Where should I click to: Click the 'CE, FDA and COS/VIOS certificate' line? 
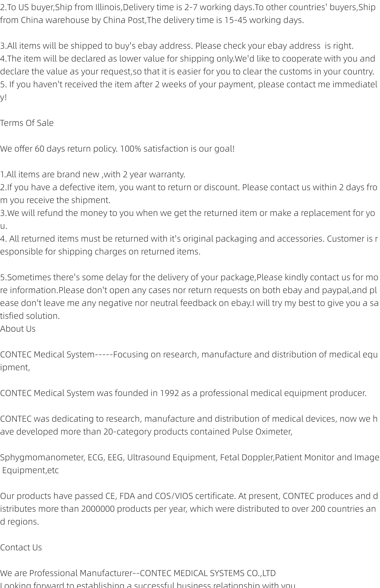tap(189, 496)
